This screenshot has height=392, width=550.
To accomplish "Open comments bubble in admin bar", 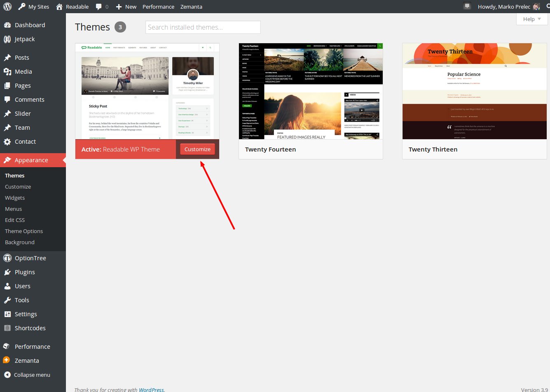I will click(x=99, y=7).
